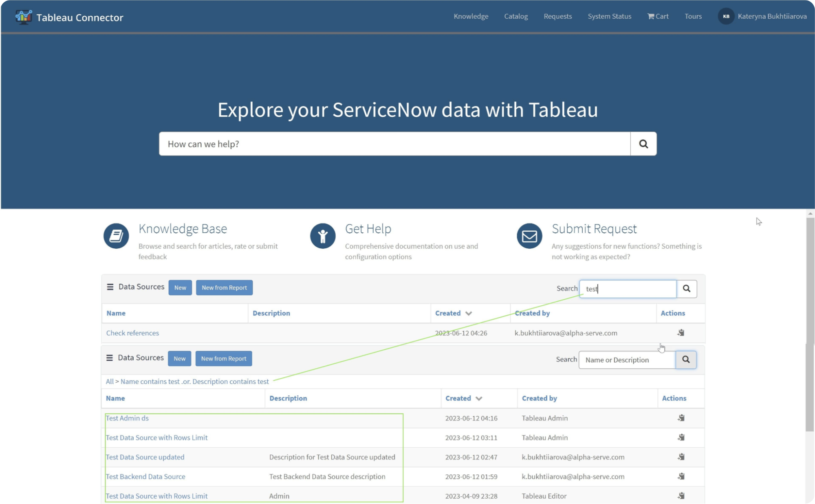
Task: Click New from Report in upper panel
Action: (224, 287)
